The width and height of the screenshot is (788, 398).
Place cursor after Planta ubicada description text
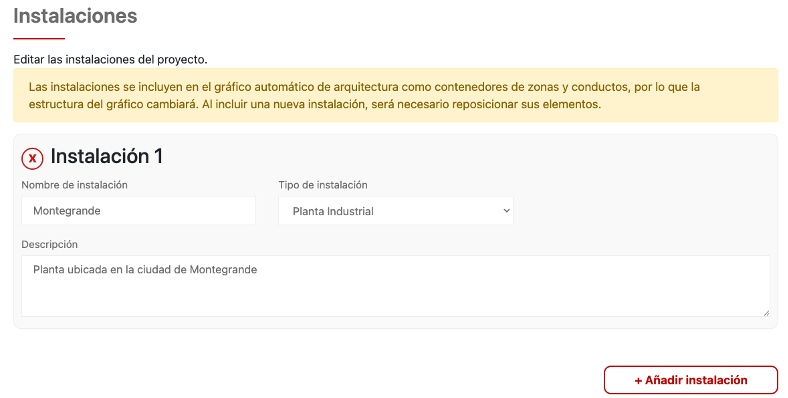(258, 270)
